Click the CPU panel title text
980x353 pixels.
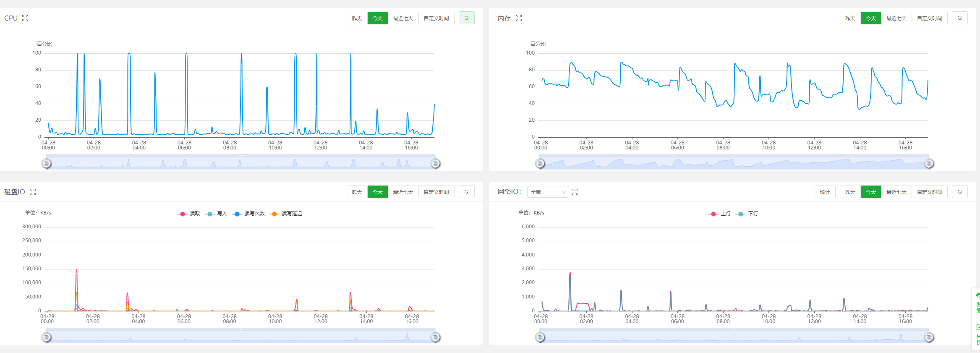click(x=11, y=18)
